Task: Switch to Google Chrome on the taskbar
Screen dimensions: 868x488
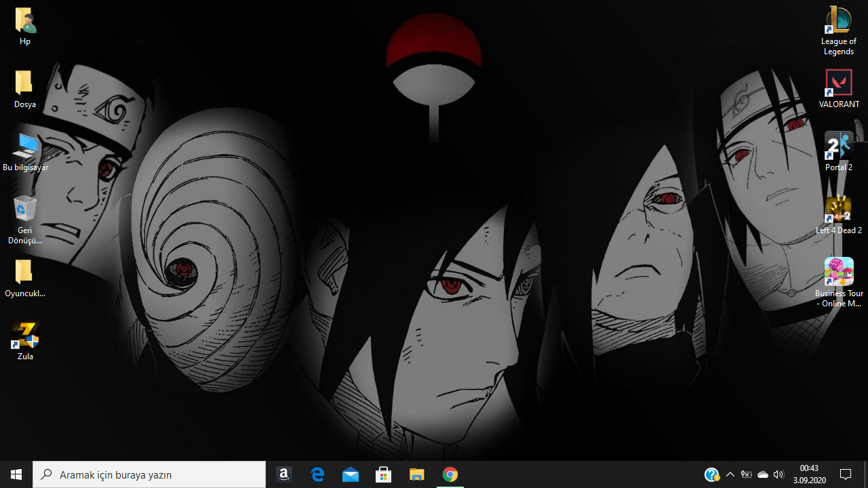Action: 450,474
